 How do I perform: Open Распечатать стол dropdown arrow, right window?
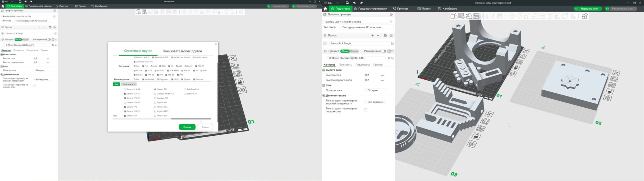pos(607,9)
